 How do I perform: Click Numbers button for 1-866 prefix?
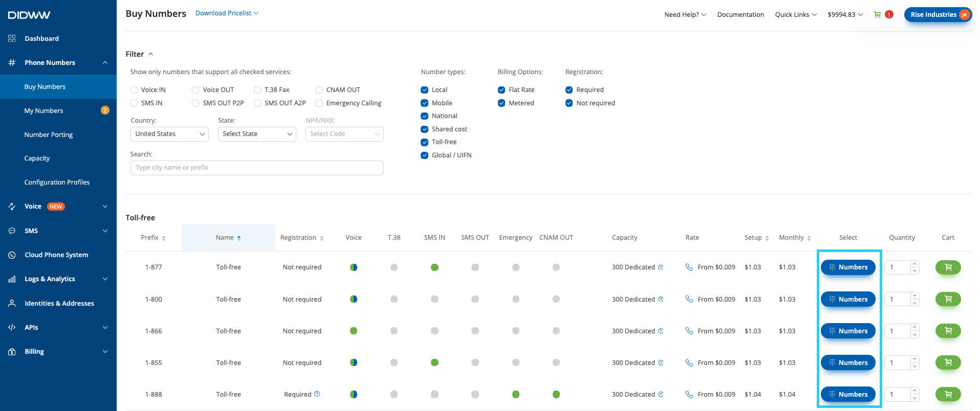coord(848,331)
